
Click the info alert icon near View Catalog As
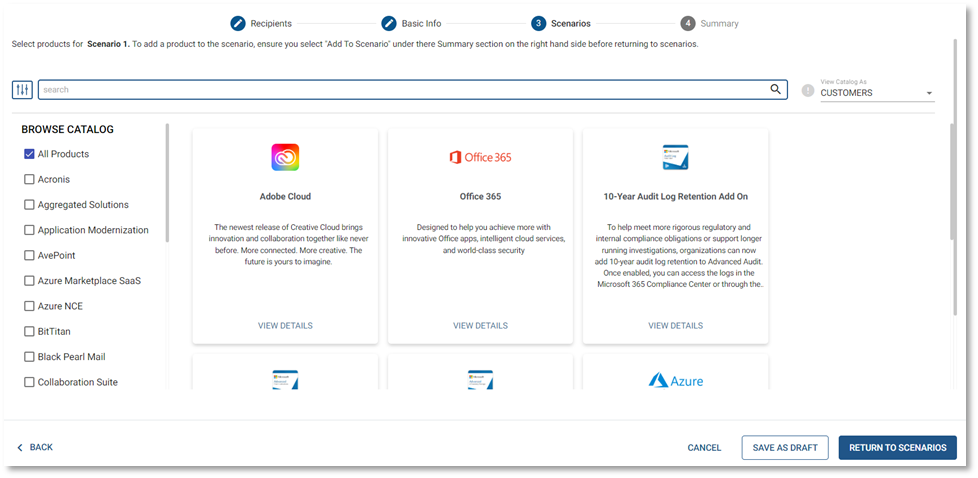808,90
